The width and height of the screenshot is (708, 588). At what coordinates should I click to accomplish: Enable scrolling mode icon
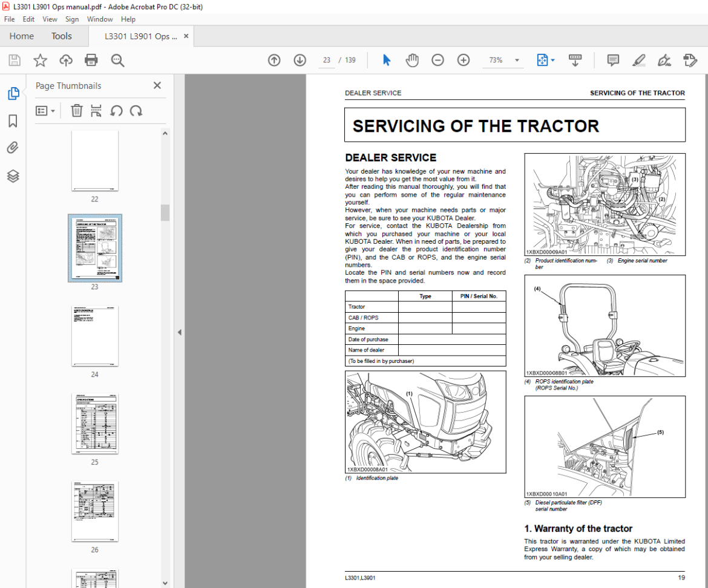[575, 60]
